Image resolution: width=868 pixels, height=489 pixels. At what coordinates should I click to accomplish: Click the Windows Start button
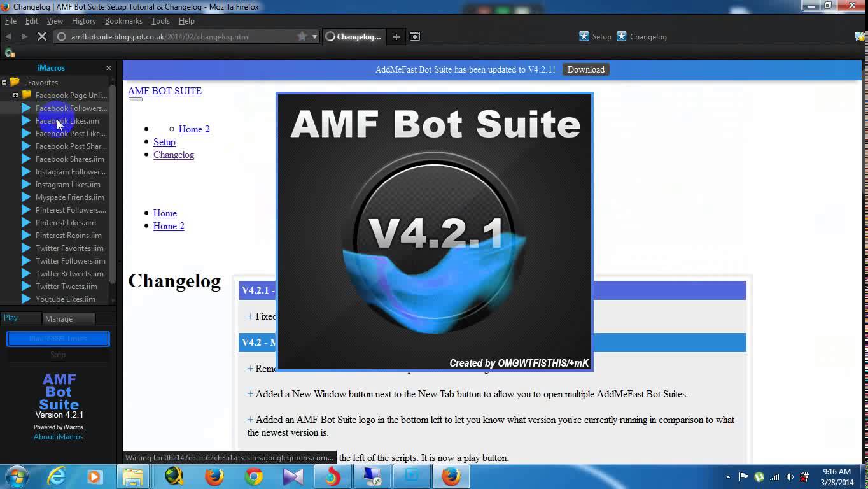coord(16,476)
